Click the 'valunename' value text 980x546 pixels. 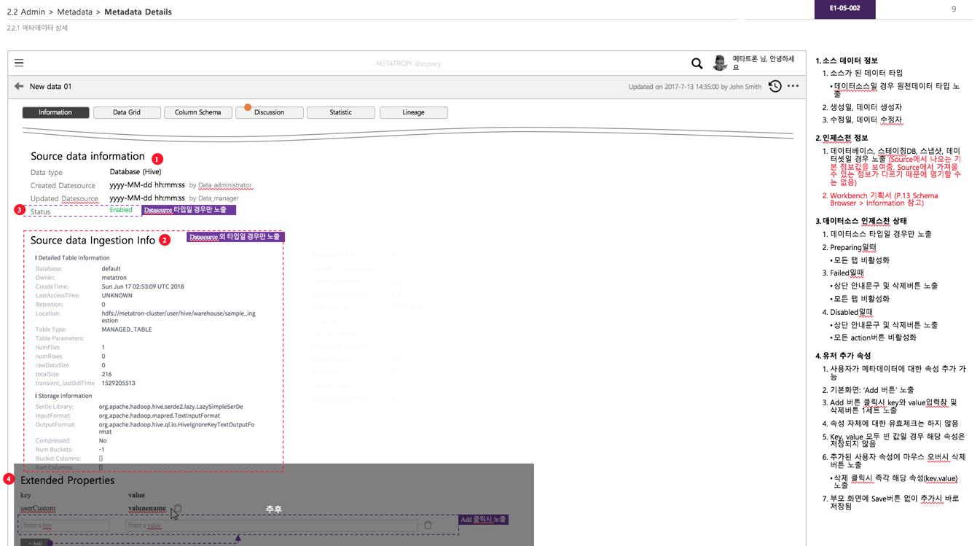point(147,508)
